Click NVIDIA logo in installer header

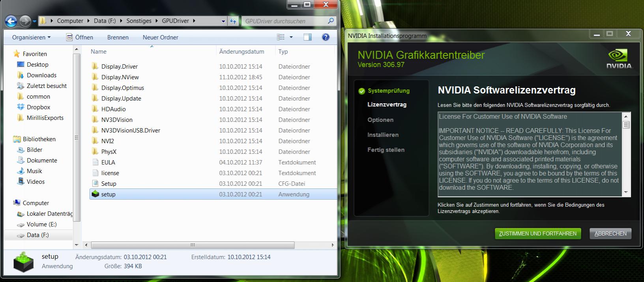[619, 59]
